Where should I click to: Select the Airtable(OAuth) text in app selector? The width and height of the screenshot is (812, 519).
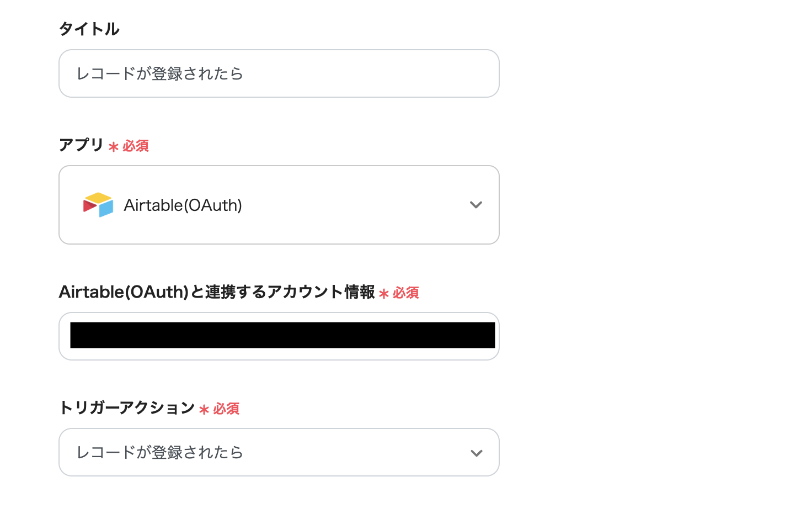tap(183, 205)
